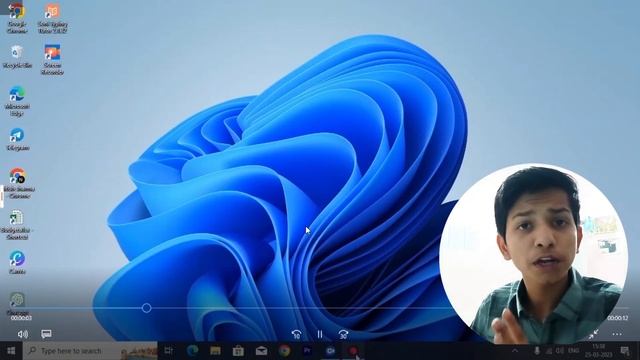Open Task View on the taskbar
Image resolution: width=640 pixels, height=360 pixels.
tap(169, 351)
